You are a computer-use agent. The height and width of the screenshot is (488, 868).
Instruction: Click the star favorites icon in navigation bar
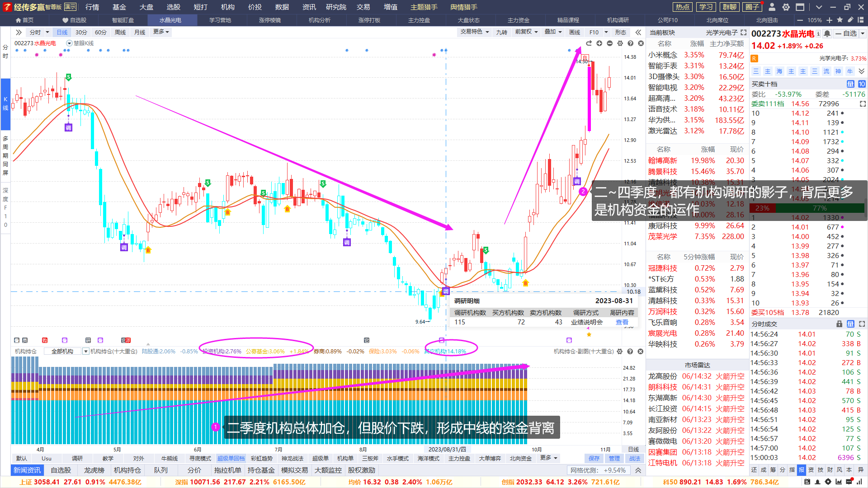840,20
